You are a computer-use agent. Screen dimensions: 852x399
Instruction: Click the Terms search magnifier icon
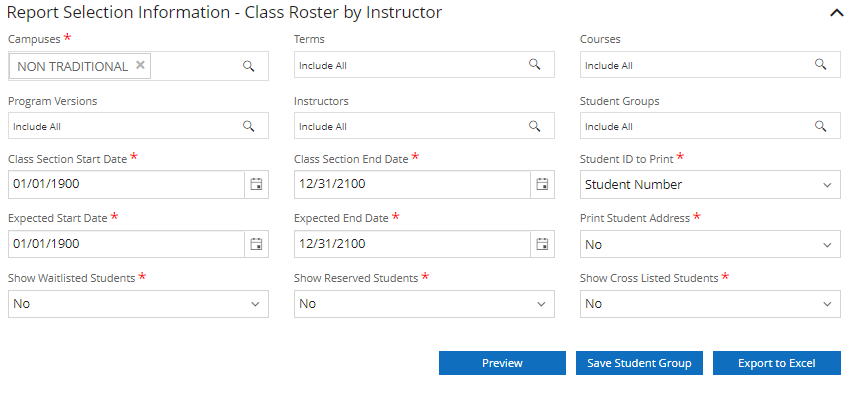coord(535,65)
